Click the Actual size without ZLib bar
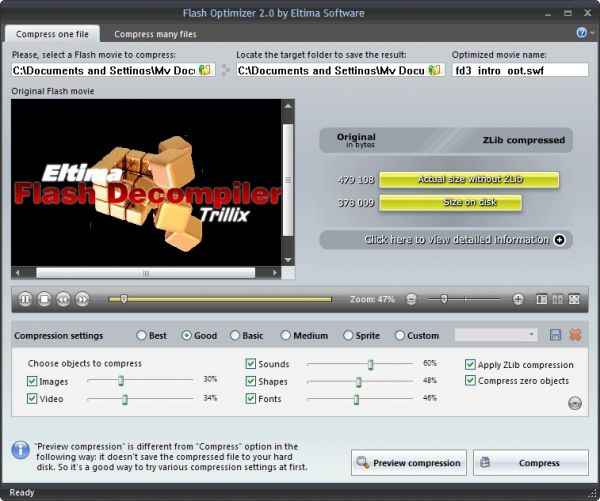The height and width of the screenshot is (501, 600). (470, 180)
